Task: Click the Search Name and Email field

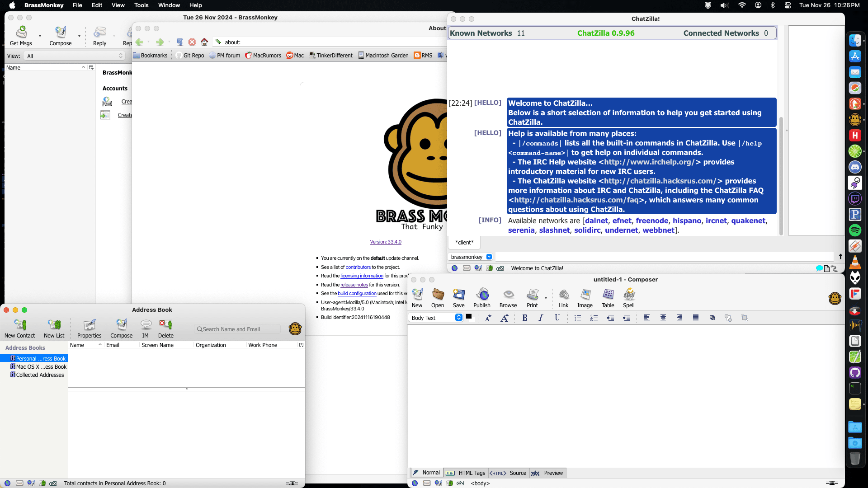Action: (238, 329)
